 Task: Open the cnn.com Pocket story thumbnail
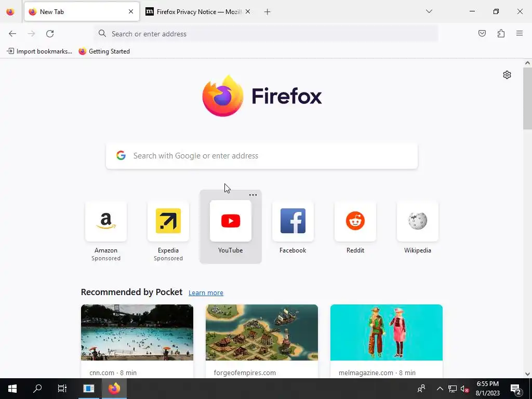coord(137,332)
